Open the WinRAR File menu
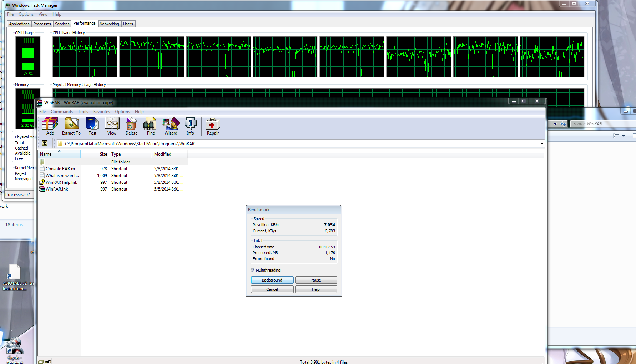The image size is (636, 364). pos(42,112)
